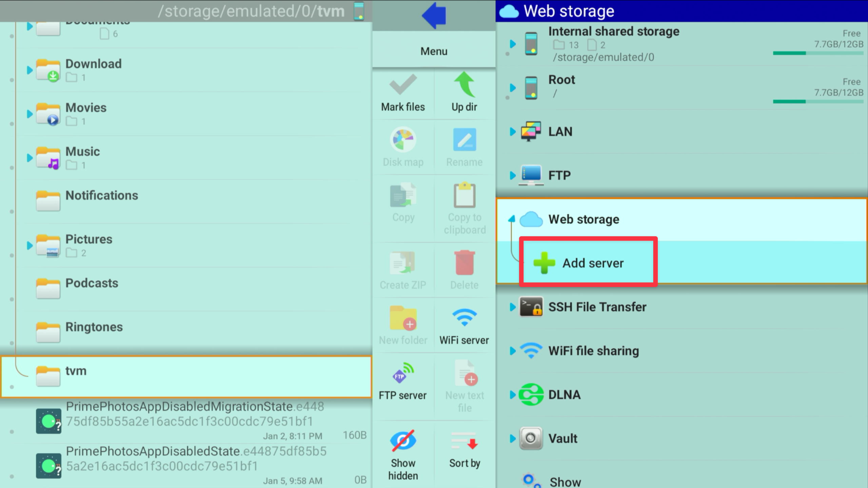Screen dimensions: 868x488
Task: Open the Vault icon entry
Action: [531, 438]
